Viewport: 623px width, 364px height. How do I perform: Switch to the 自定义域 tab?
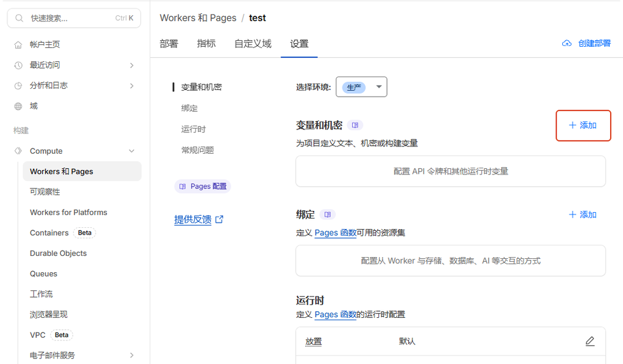coord(252,44)
